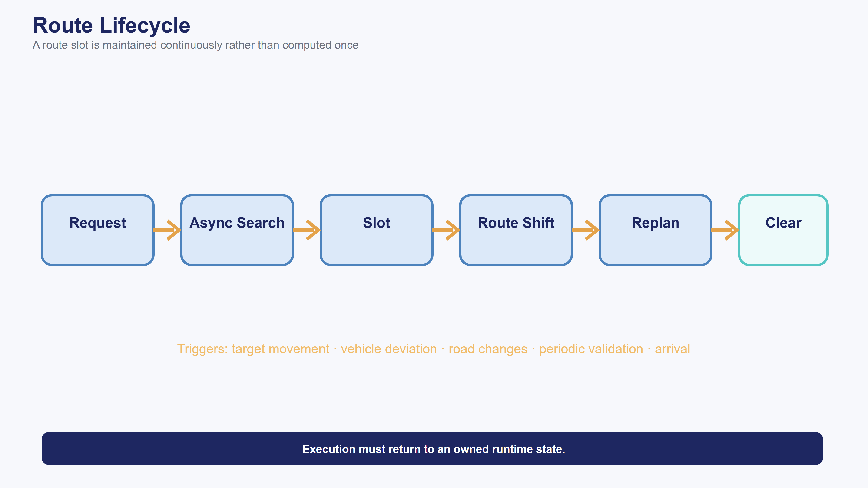Click the subtitle about route slot maintenance
The image size is (868, 488).
(x=195, y=45)
